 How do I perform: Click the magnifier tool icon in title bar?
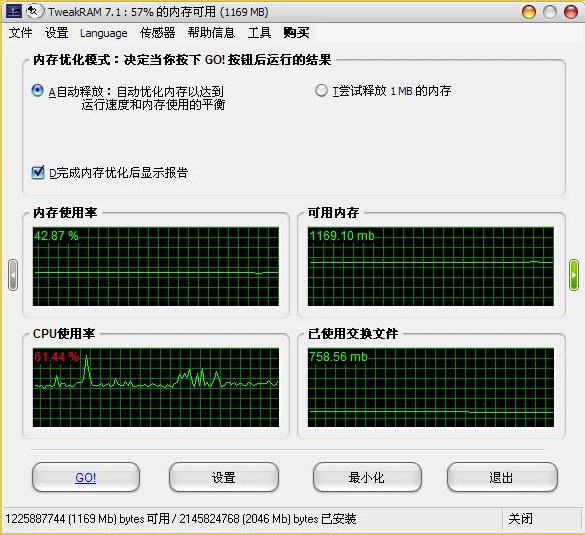(x=34, y=11)
